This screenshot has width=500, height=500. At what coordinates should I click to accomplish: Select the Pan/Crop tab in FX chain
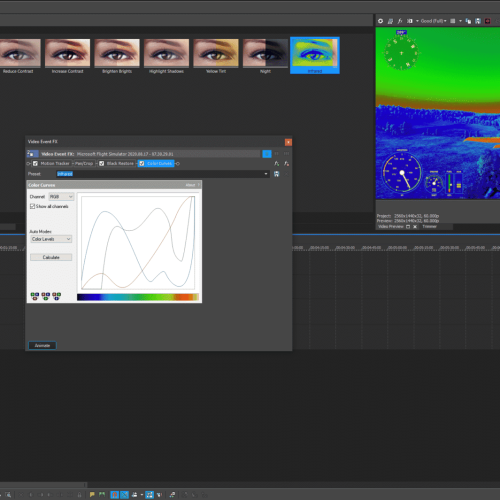(84, 163)
